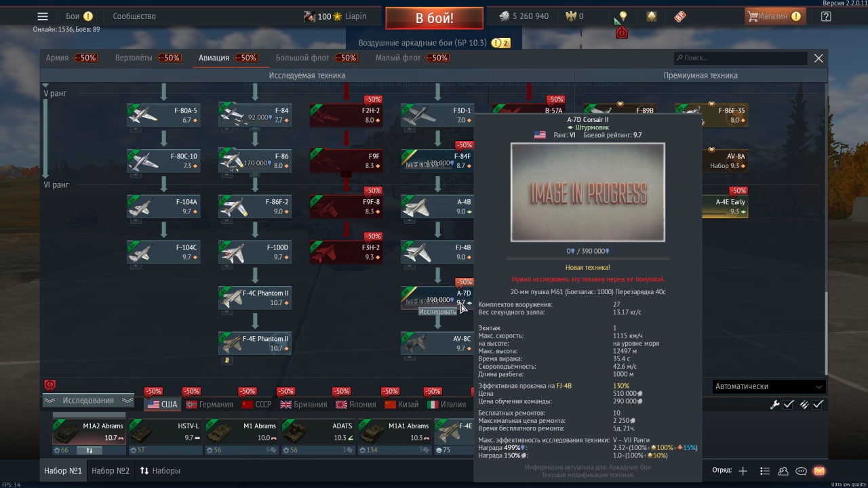This screenshot has width=868, height=488.
Task: Click the research tree vertical scrollbar
Action: (x=825, y=333)
